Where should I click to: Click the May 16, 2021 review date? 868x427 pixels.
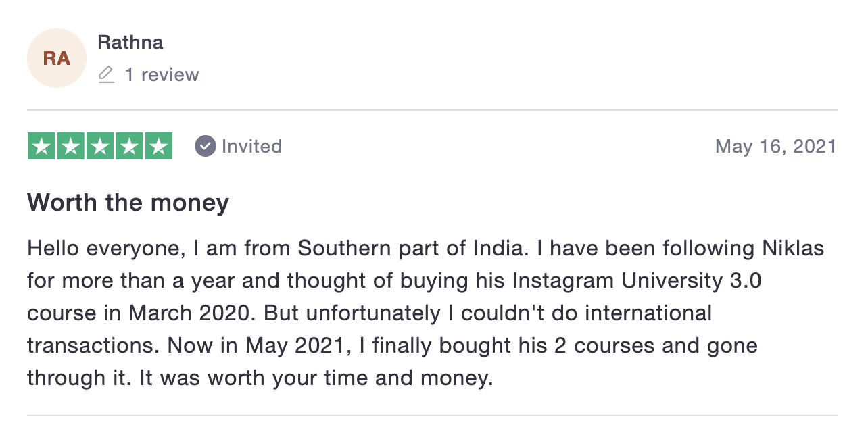pyautogui.click(x=775, y=147)
